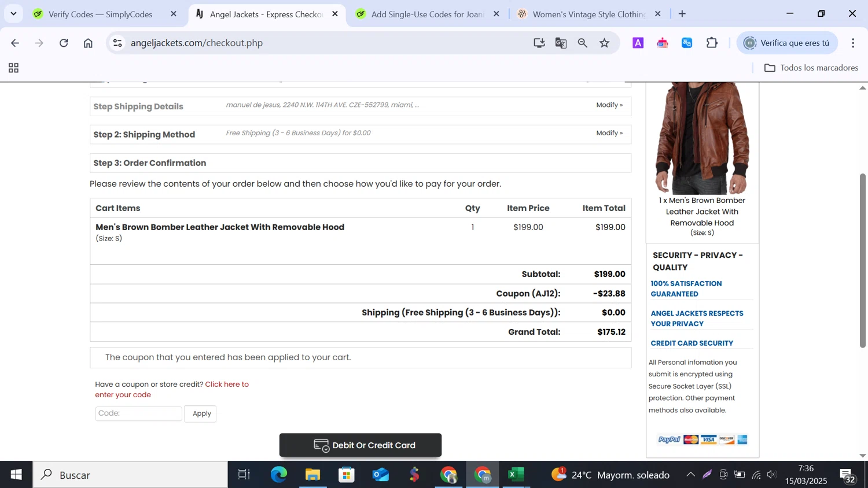Image resolution: width=868 pixels, height=488 pixels.
Task: Open the zoom magnifier icon
Action: (583, 43)
